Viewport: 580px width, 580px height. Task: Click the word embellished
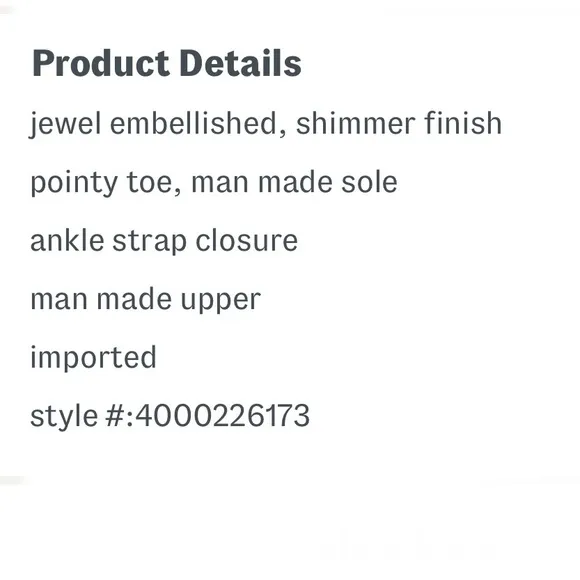click(193, 123)
